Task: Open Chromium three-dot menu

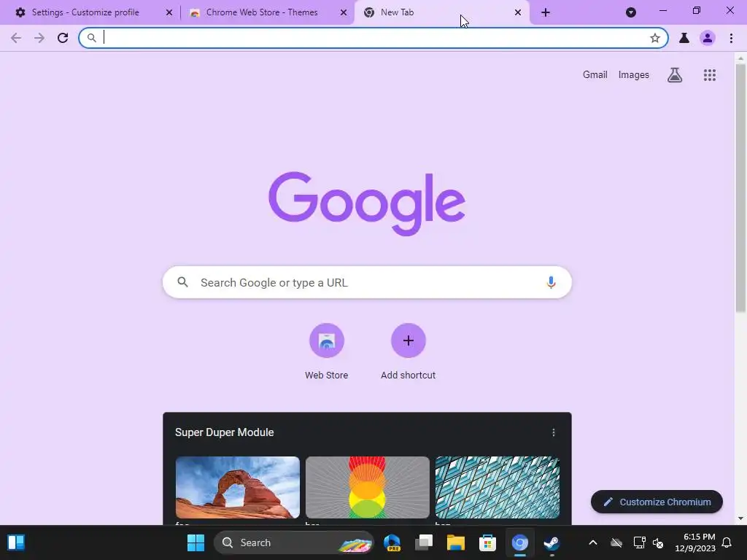Action: coord(731,38)
